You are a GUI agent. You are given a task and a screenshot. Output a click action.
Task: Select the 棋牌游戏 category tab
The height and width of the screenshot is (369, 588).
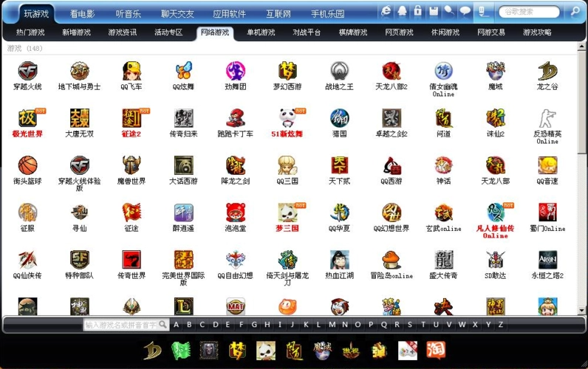click(352, 32)
